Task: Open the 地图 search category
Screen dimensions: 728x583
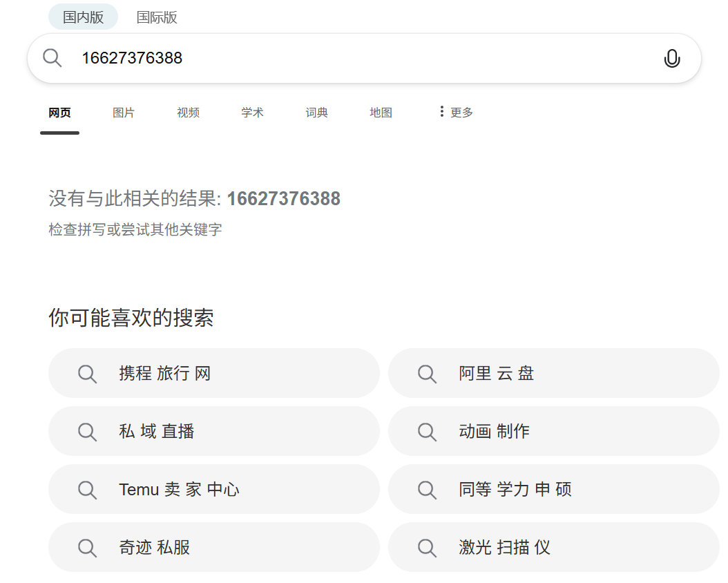Action: (381, 113)
